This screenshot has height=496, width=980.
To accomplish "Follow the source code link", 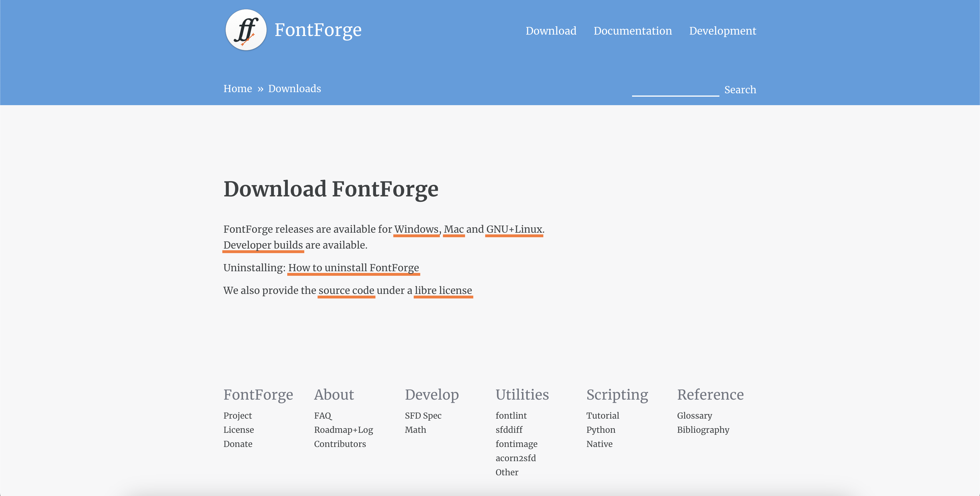I will pyautogui.click(x=346, y=291).
